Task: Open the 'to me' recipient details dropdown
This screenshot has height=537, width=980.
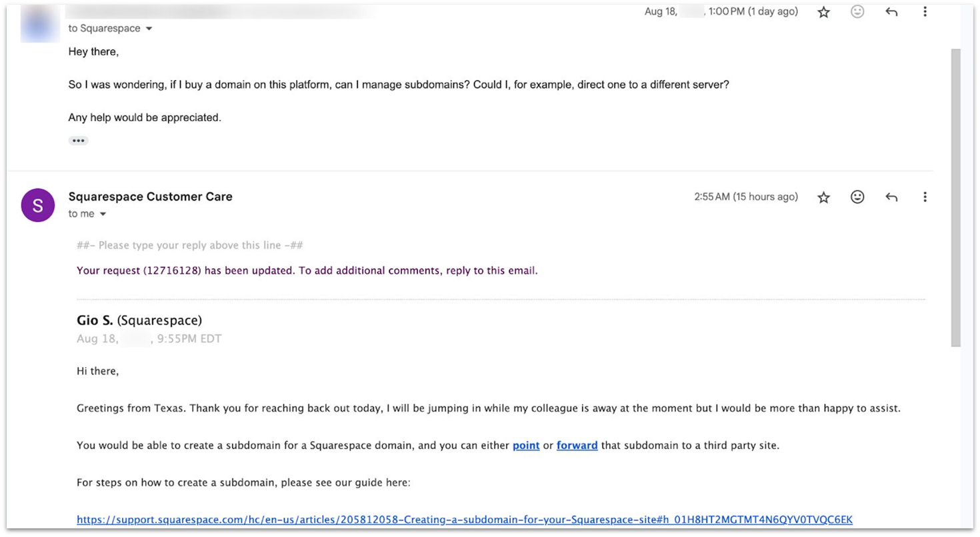Action: tap(87, 213)
